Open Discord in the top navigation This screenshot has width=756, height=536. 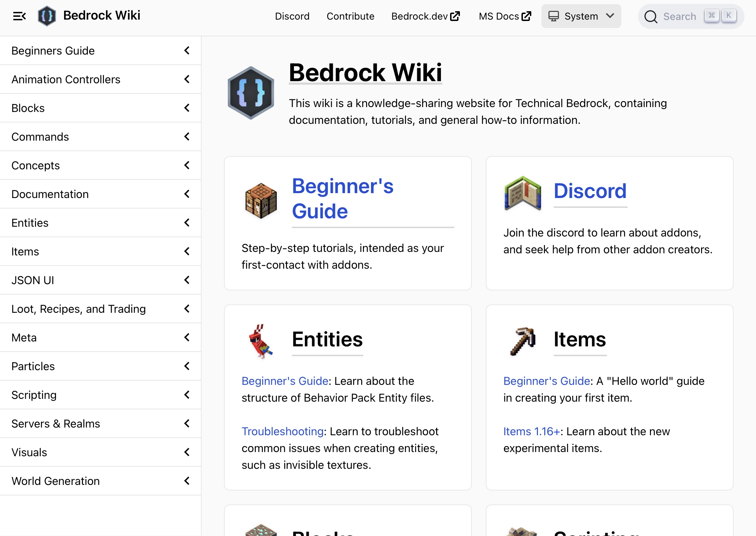tap(292, 16)
